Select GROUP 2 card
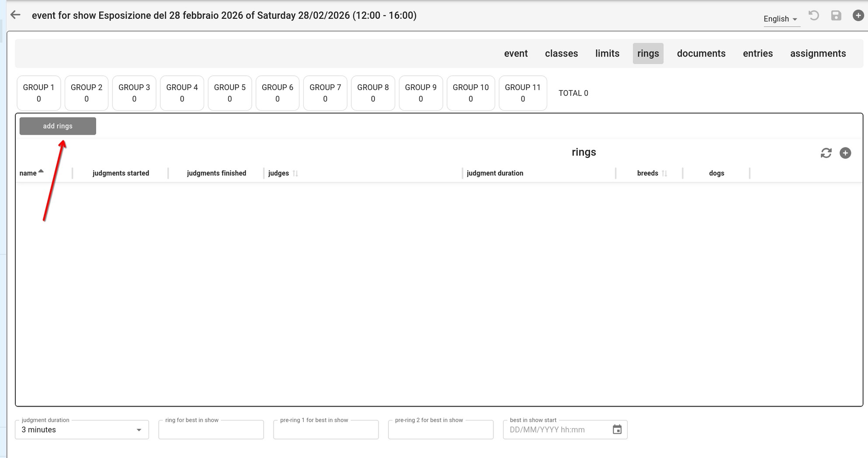868x458 pixels. [x=87, y=93]
